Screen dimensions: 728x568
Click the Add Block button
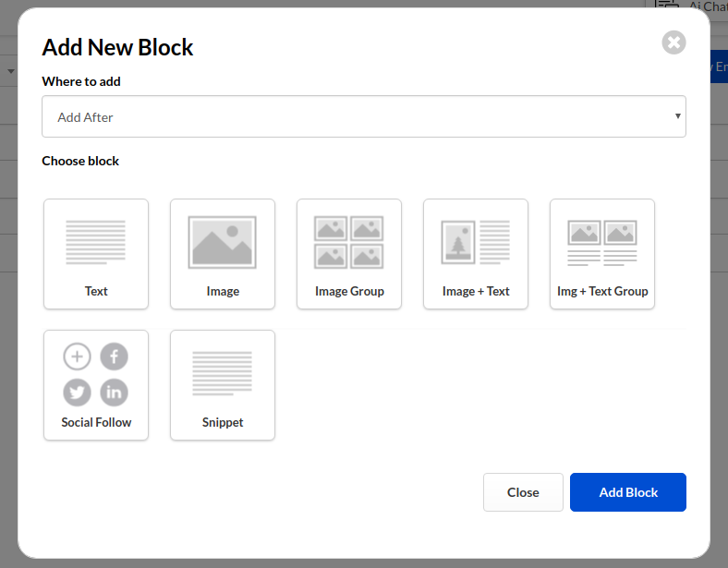coord(628,492)
